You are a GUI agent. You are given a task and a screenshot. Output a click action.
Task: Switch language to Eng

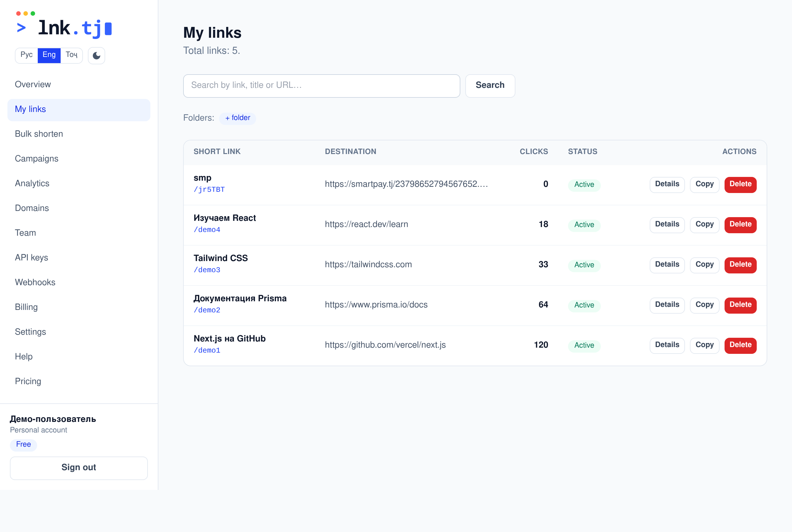pyautogui.click(x=49, y=55)
